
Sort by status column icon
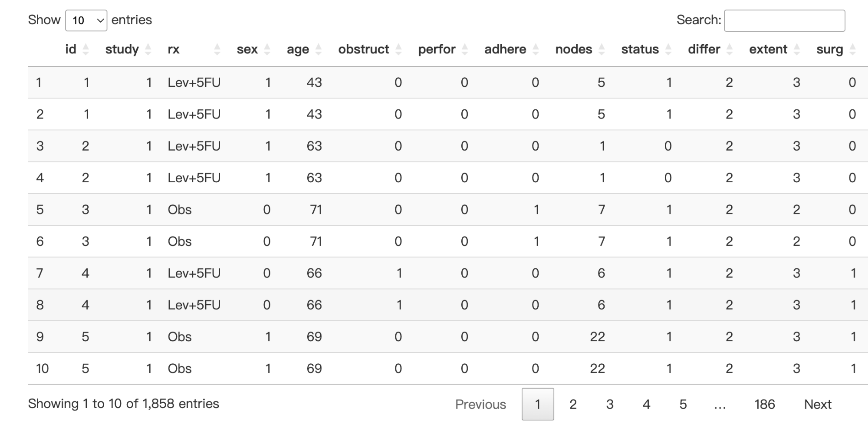(668, 49)
